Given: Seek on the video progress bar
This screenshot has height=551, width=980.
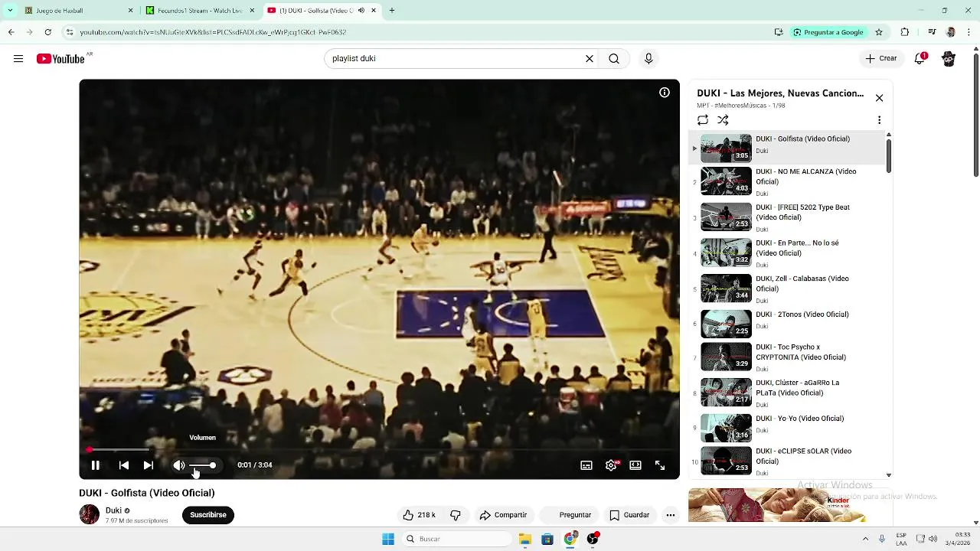Looking at the screenshot, I should point(379,450).
